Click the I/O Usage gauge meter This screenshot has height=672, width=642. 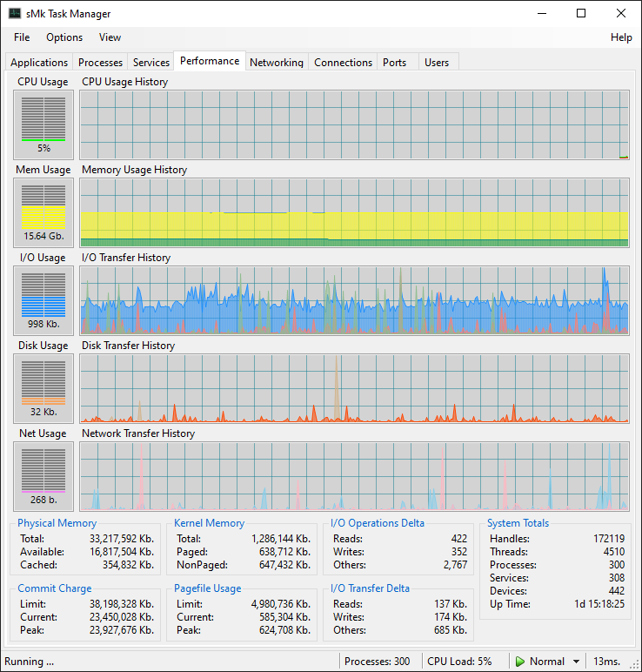(x=43, y=300)
